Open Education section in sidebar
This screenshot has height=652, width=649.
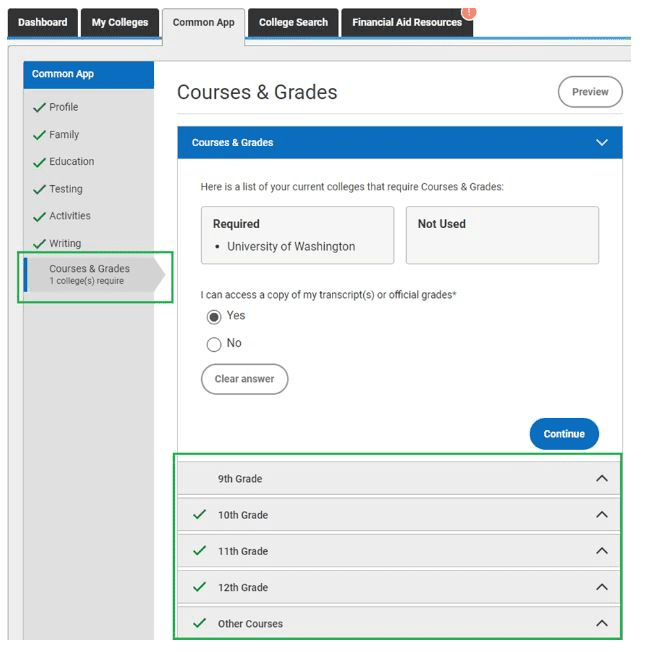pos(71,162)
